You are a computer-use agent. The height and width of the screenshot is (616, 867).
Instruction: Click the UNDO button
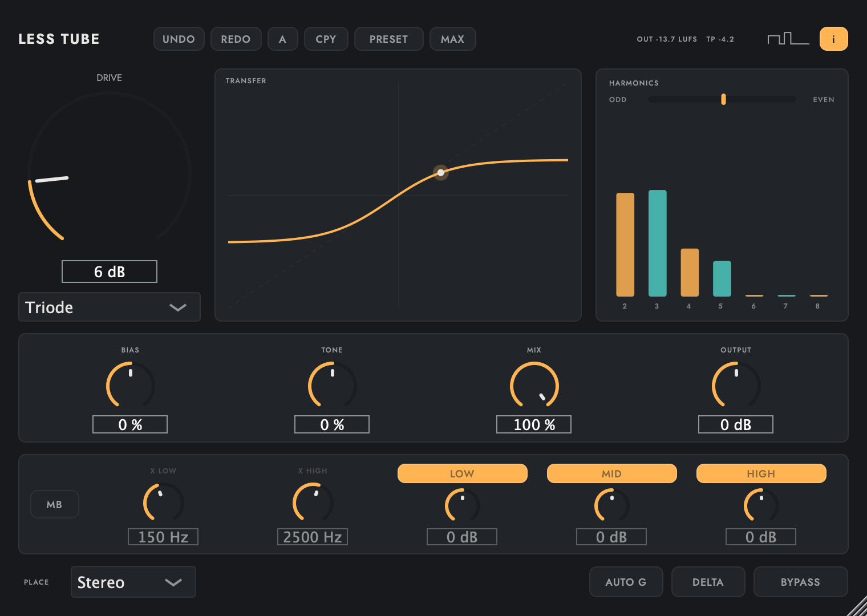179,39
